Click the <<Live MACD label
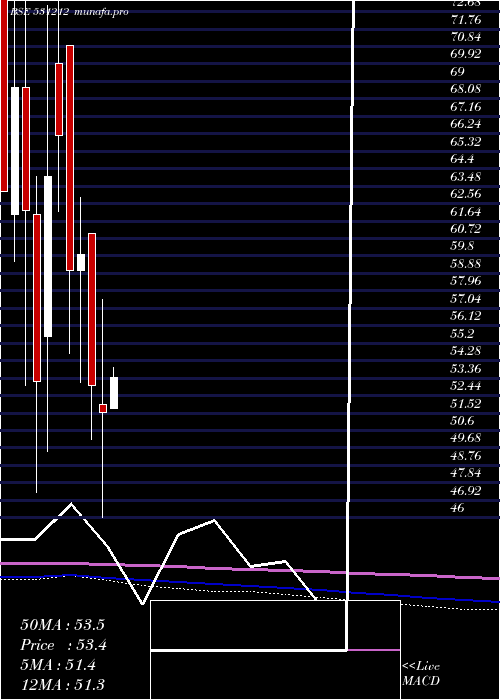The width and height of the screenshot is (500, 700). (421, 673)
